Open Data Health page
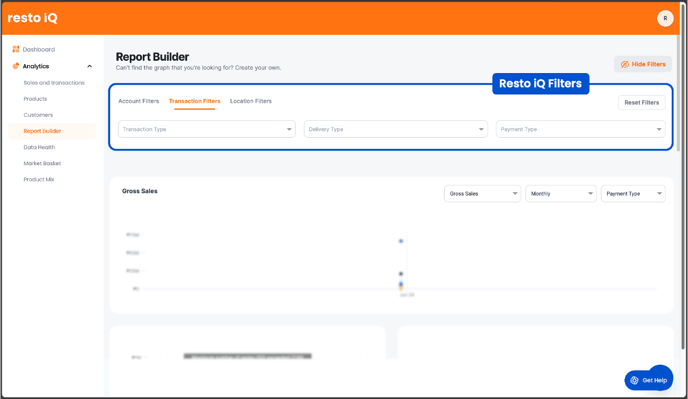This screenshot has width=688, height=399. [39, 147]
